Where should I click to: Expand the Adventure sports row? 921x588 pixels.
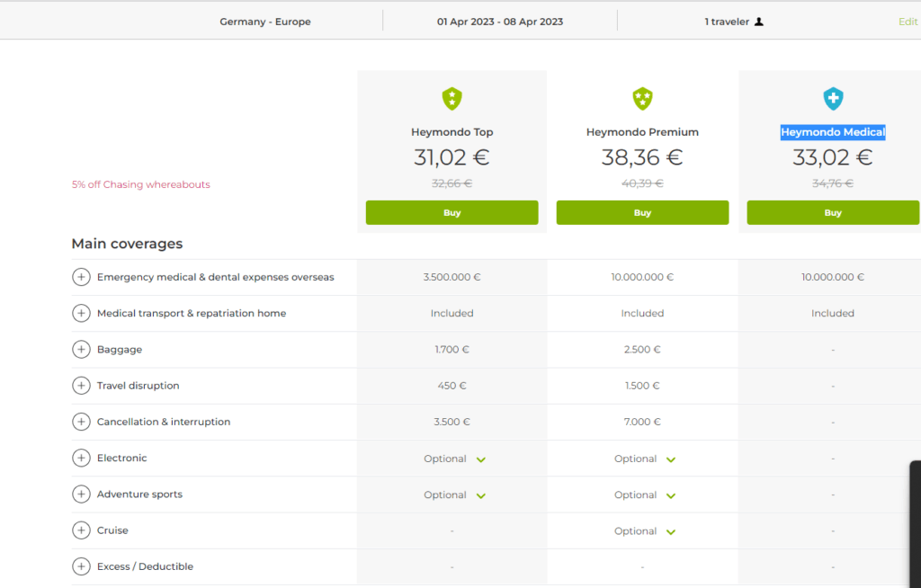click(81, 494)
